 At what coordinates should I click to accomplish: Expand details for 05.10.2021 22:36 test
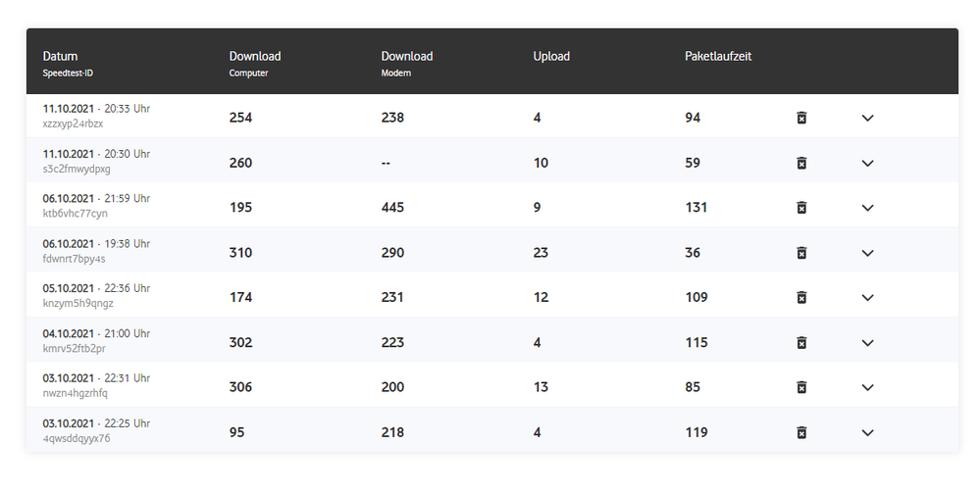(x=867, y=297)
